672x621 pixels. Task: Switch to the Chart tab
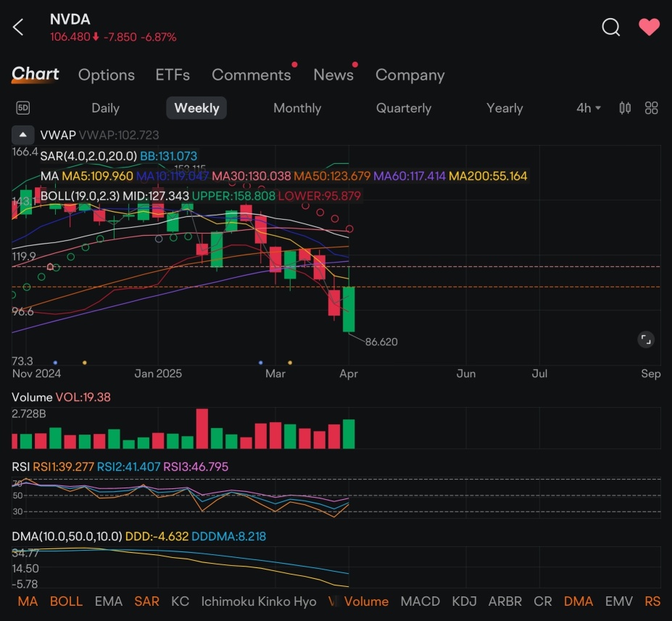tap(35, 74)
